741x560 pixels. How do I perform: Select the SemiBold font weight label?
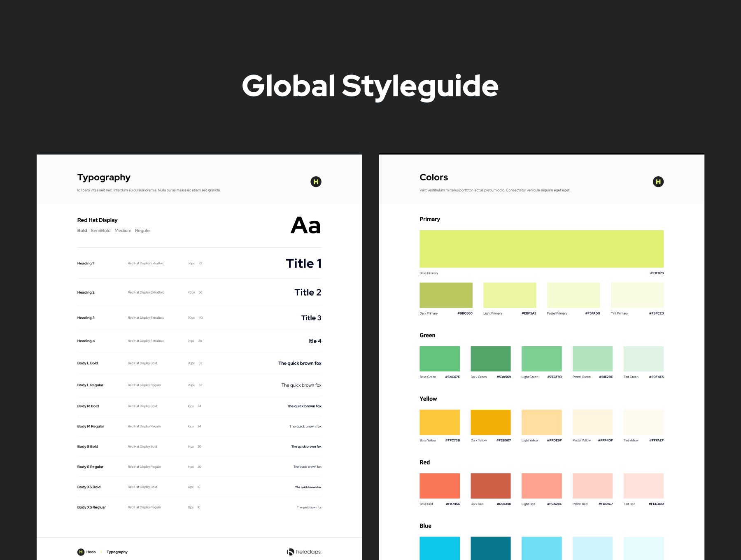click(x=100, y=231)
